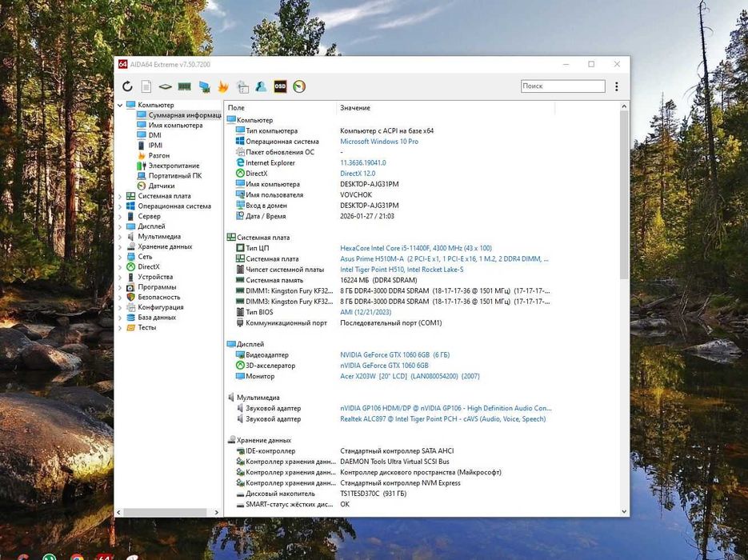This screenshot has width=748, height=560.
Task: Click the tree pane horizontal scrollbar right arrow
Action: coord(217,512)
